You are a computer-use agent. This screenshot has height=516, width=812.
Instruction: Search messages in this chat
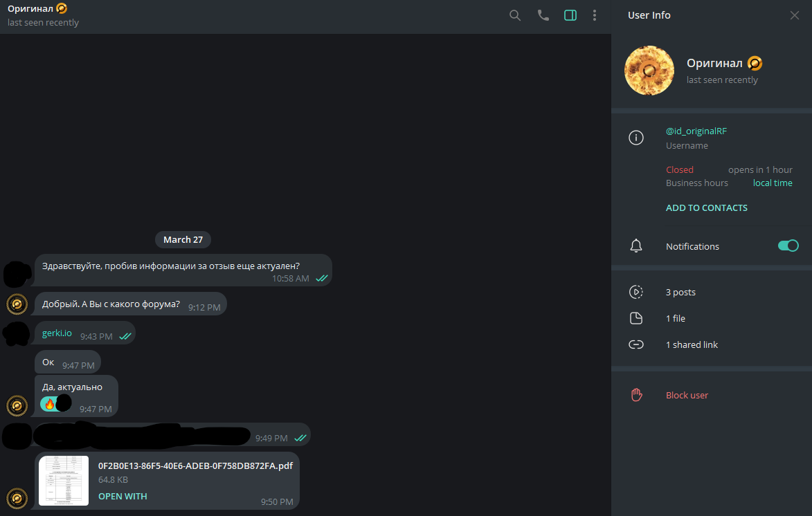pos(515,15)
